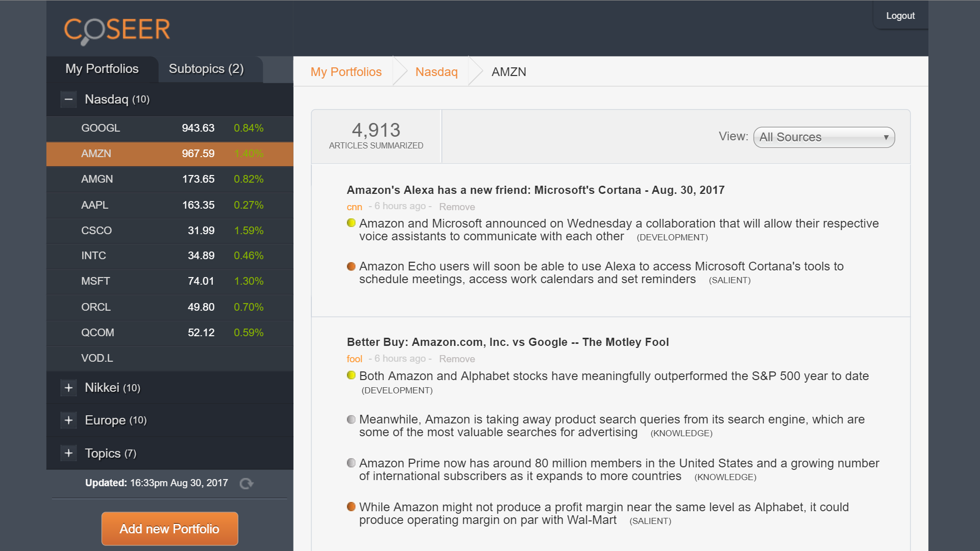The width and height of the screenshot is (980, 551).
Task: Click the Topics (7) group label
Action: (x=110, y=453)
